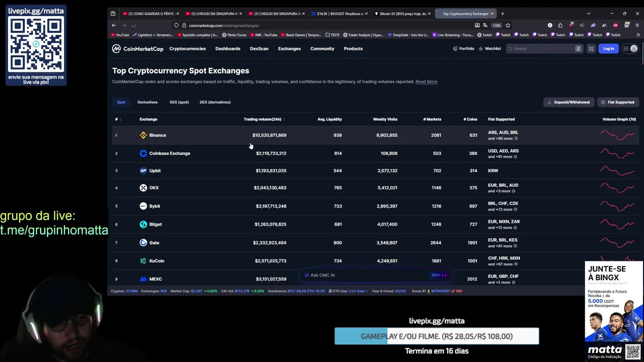Open the profile menu avatar in header
This screenshot has width=644, height=362.
pyautogui.click(x=634, y=49)
